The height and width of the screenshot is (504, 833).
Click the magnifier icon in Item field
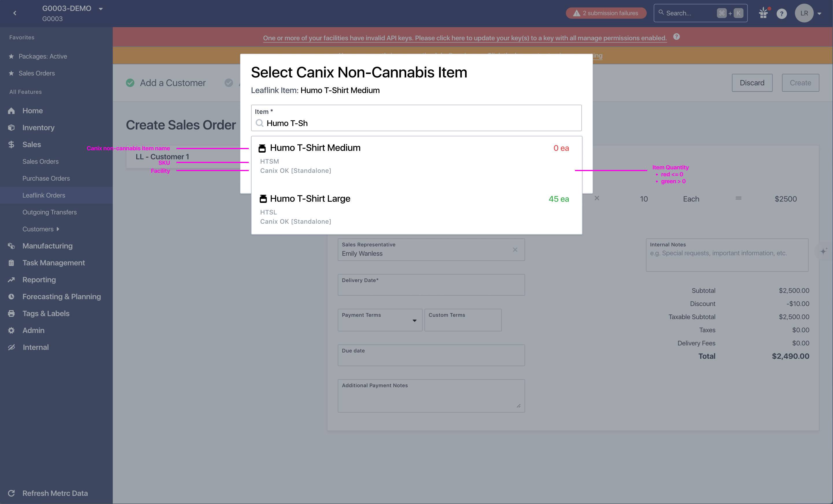(259, 123)
